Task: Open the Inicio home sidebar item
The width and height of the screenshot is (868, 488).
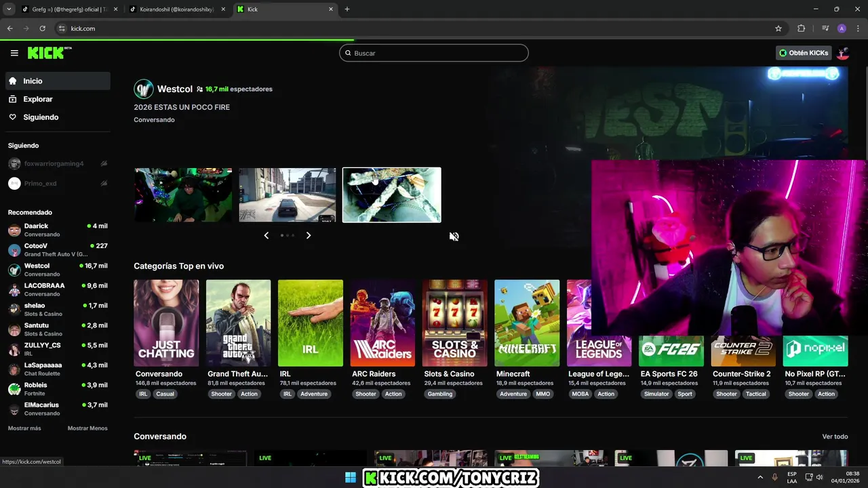Action: [x=58, y=81]
